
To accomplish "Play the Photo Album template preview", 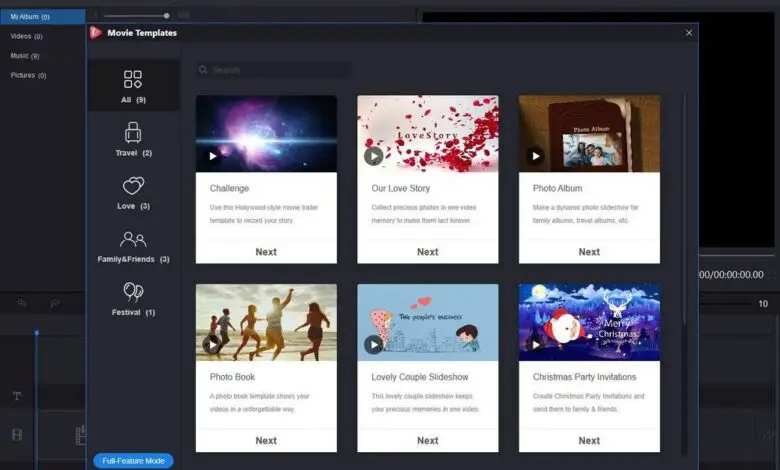I will coord(535,156).
